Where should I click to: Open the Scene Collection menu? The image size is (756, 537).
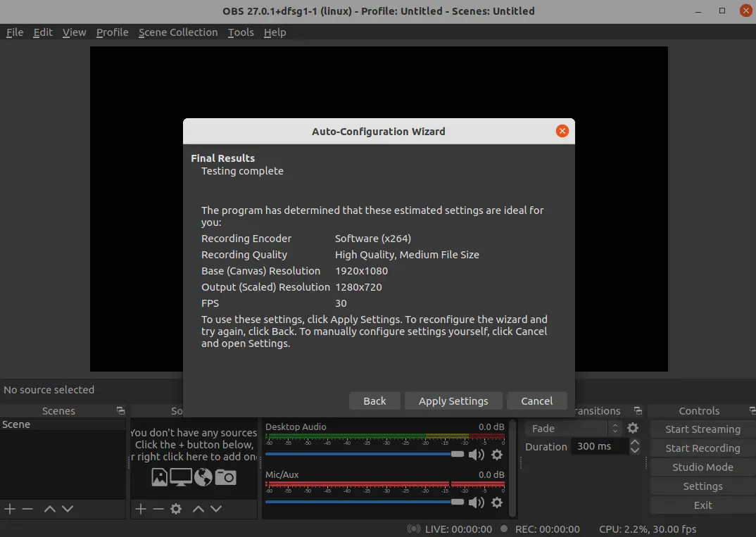pyautogui.click(x=177, y=32)
